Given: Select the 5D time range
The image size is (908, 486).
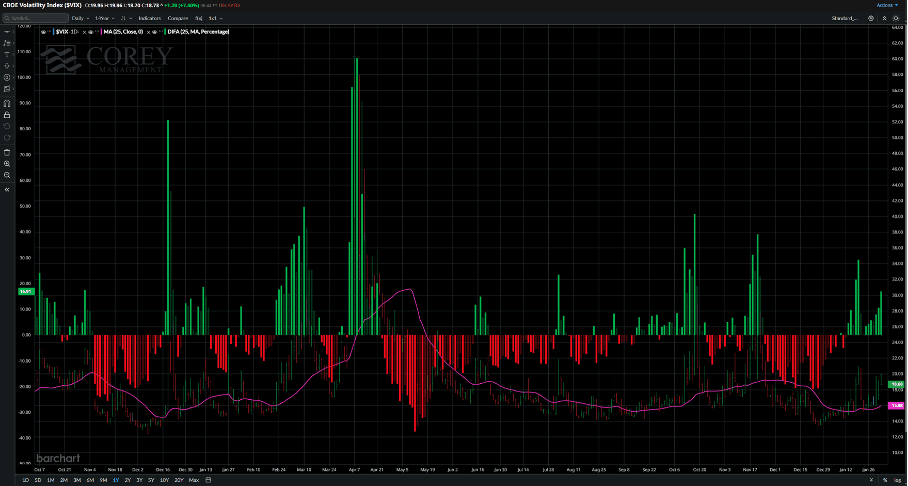Looking at the screenshot, I should (x=38, y=480).
